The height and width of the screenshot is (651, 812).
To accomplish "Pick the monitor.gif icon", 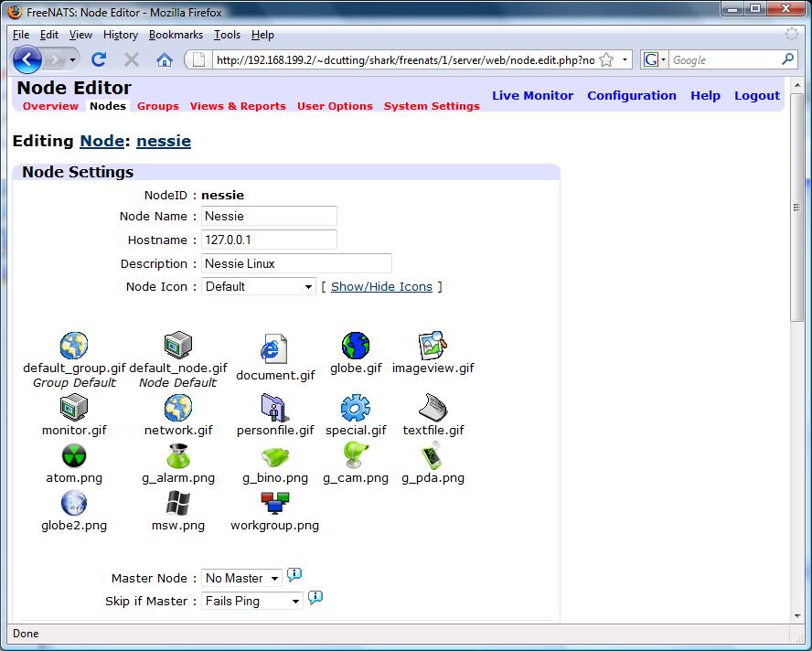I will tap(74, 407).
